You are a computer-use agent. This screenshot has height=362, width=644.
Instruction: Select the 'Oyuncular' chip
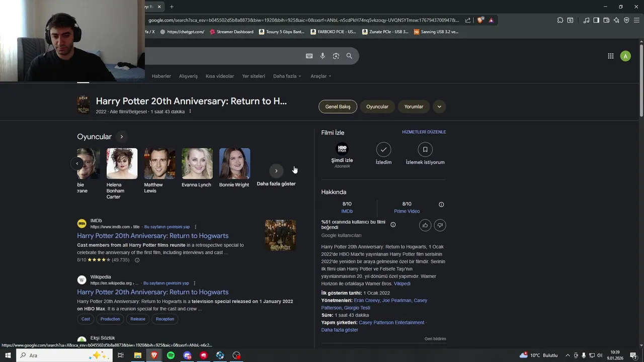point(377,107)
